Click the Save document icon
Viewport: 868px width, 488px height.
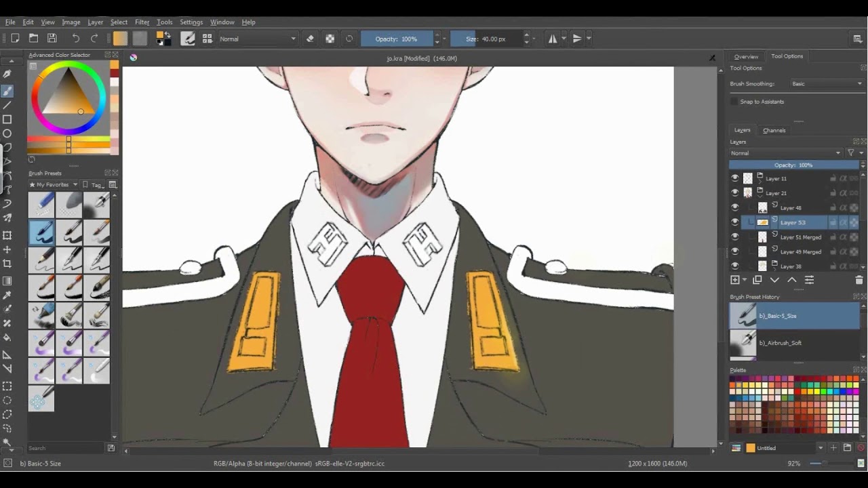(x=52, y=39)
